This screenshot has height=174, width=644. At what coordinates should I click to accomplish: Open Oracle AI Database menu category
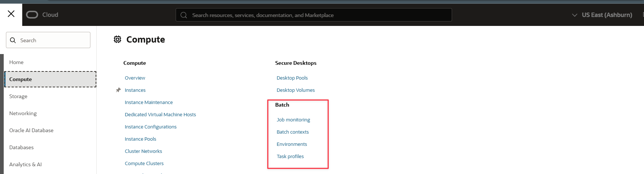pyautogui.click(x=31, y=130)
